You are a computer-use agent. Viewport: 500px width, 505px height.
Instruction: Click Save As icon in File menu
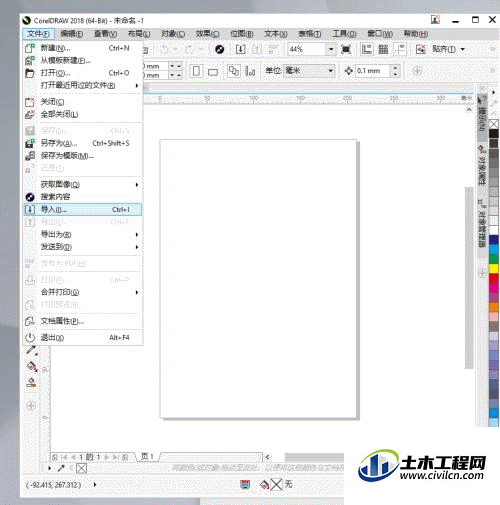coord(30,143)
